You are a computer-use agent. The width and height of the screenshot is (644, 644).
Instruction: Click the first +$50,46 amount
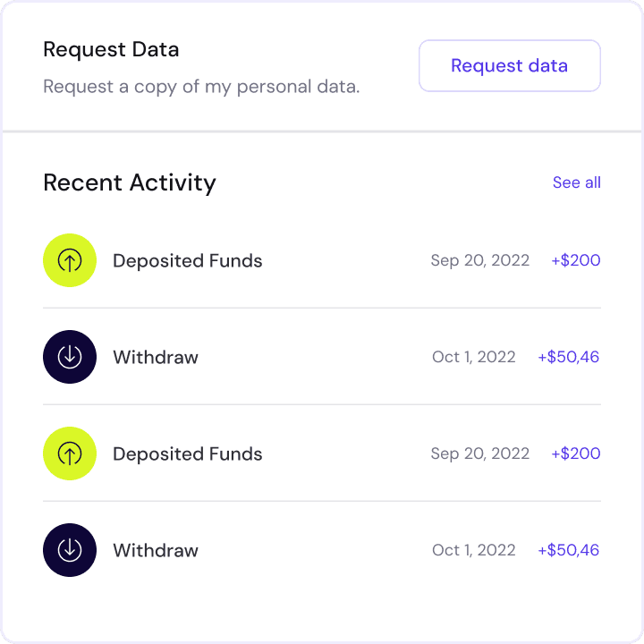(569, 357)
